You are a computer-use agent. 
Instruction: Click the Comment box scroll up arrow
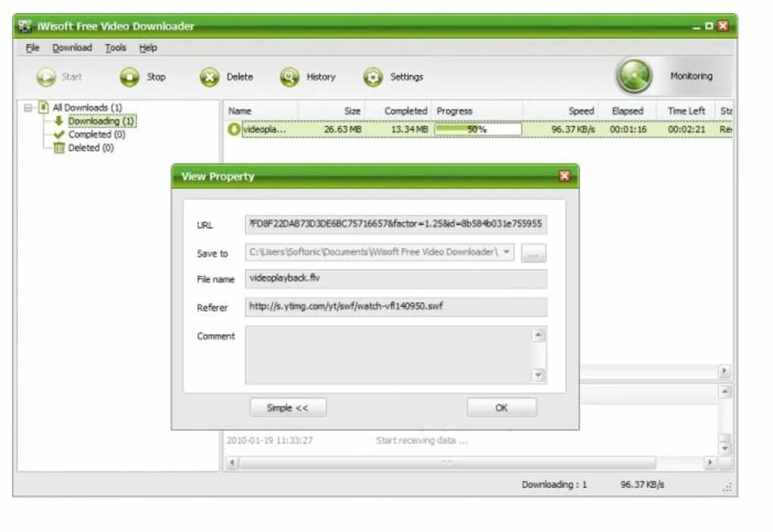point(538,335)
